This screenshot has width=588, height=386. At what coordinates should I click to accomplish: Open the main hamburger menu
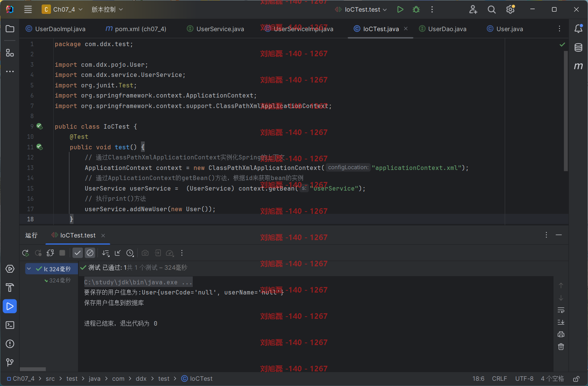(28, 9)
